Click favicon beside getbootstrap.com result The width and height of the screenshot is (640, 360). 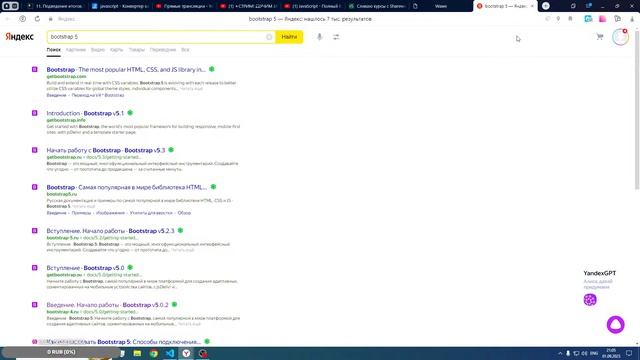[35, 69]
